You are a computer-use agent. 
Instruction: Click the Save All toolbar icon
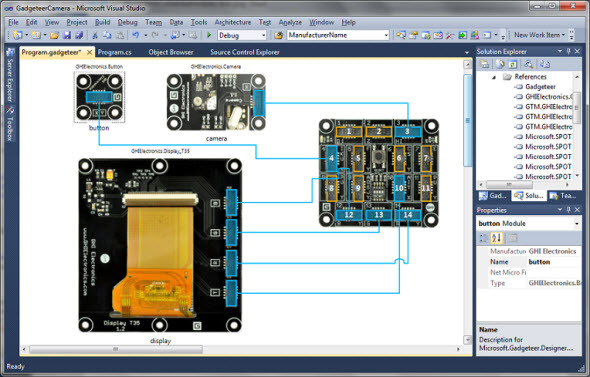point(79,35)
